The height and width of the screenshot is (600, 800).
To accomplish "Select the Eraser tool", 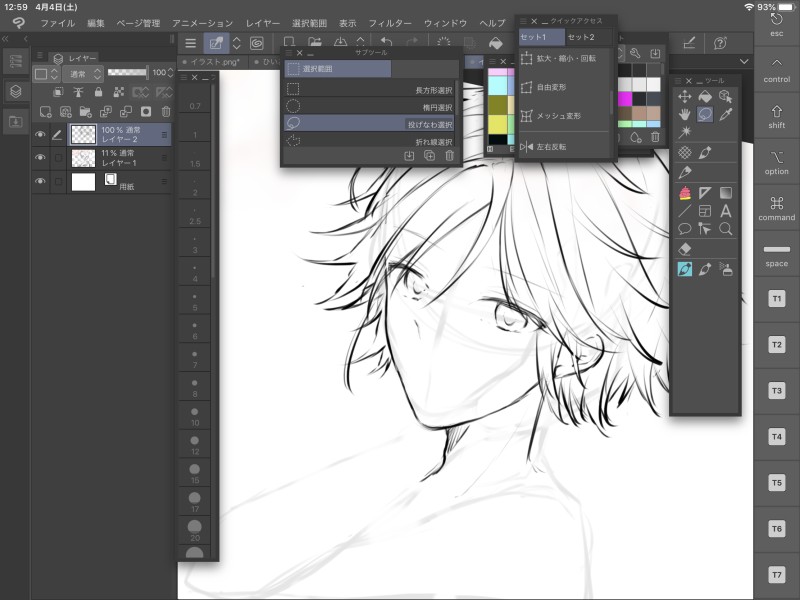I will [685, 249].
